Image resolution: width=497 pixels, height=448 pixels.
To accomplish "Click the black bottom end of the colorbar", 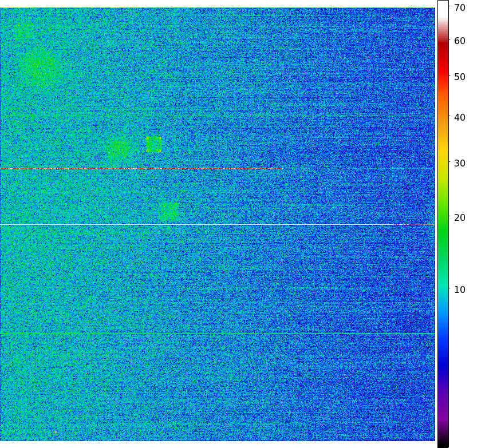I will (443, 443).
